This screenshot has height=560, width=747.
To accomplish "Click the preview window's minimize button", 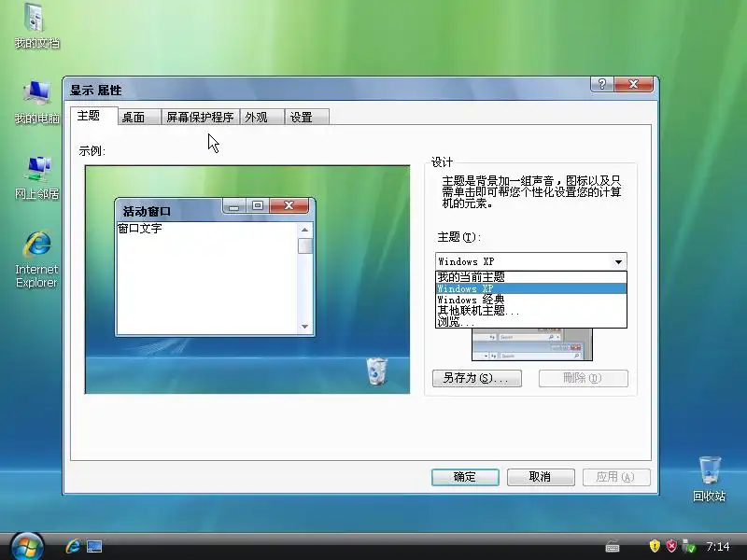I will click(x=234, y=206).
